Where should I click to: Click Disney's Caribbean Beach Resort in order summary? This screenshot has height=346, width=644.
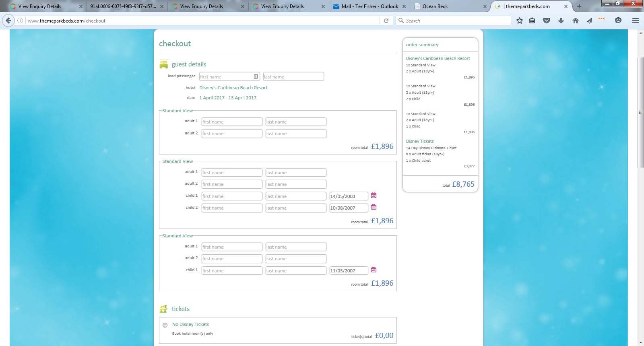438,58
